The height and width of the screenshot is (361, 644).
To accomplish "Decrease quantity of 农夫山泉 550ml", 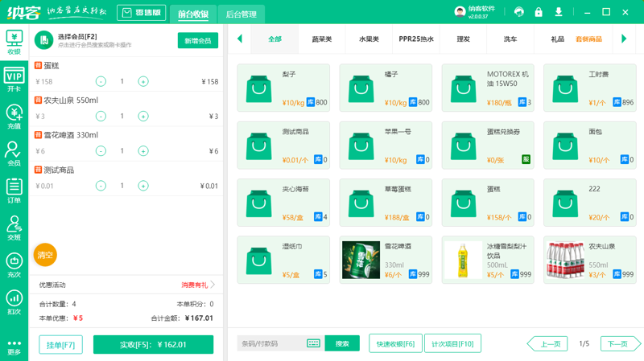I will [x=101, y=117].
